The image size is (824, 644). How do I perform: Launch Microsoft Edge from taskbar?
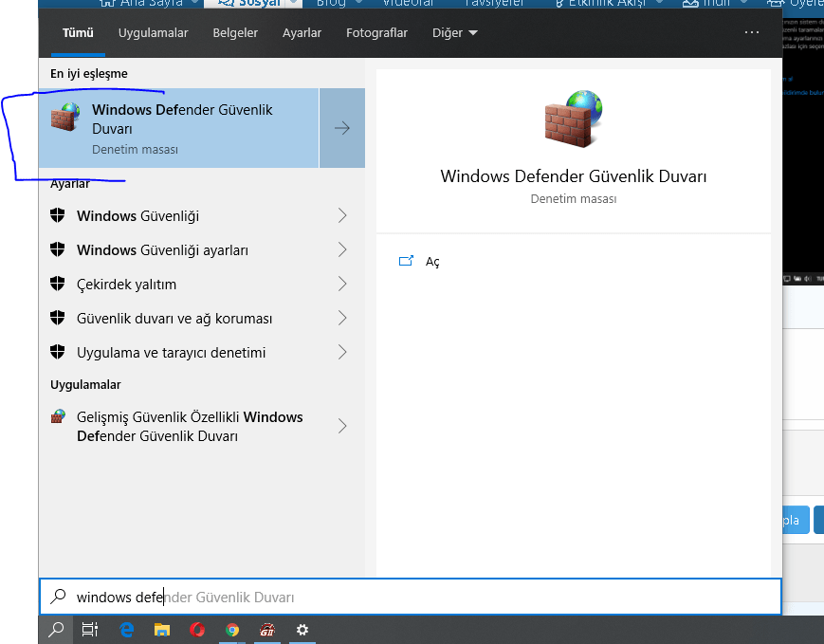[x=127, y=629]
